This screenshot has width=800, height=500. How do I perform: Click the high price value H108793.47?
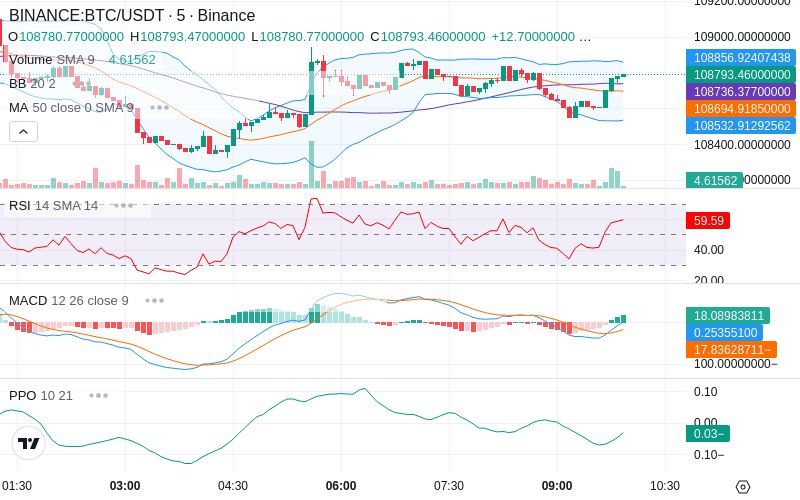click(x=187, y=37)
